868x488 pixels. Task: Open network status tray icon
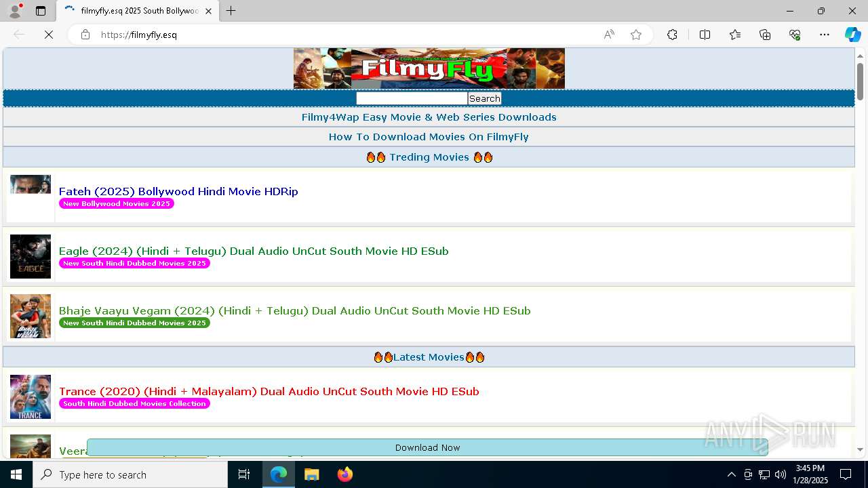click(x=764, y=474)
